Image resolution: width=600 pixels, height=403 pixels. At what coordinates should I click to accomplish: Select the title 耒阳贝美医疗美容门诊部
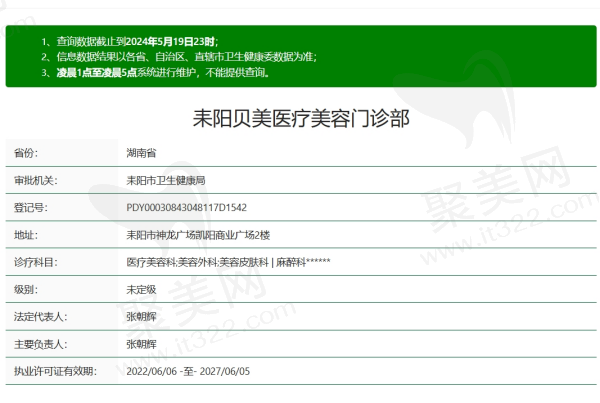[301, 118]
